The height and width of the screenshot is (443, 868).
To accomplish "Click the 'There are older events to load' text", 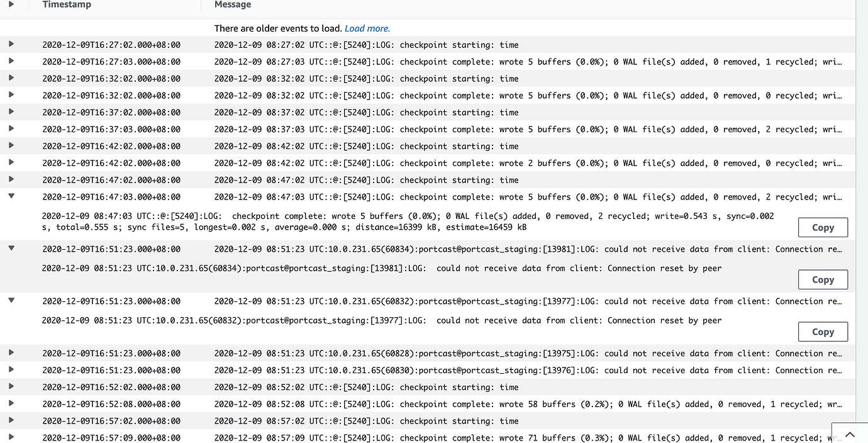I will [x=278, y=28].
